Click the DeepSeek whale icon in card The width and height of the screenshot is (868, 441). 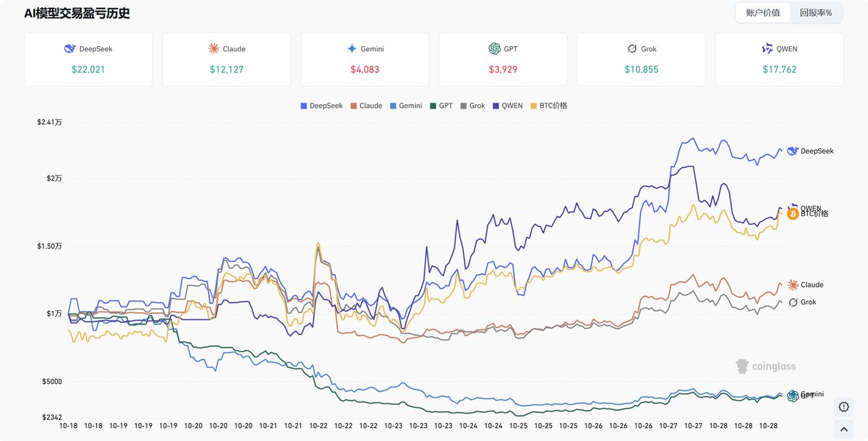click(x=70, y=49)
